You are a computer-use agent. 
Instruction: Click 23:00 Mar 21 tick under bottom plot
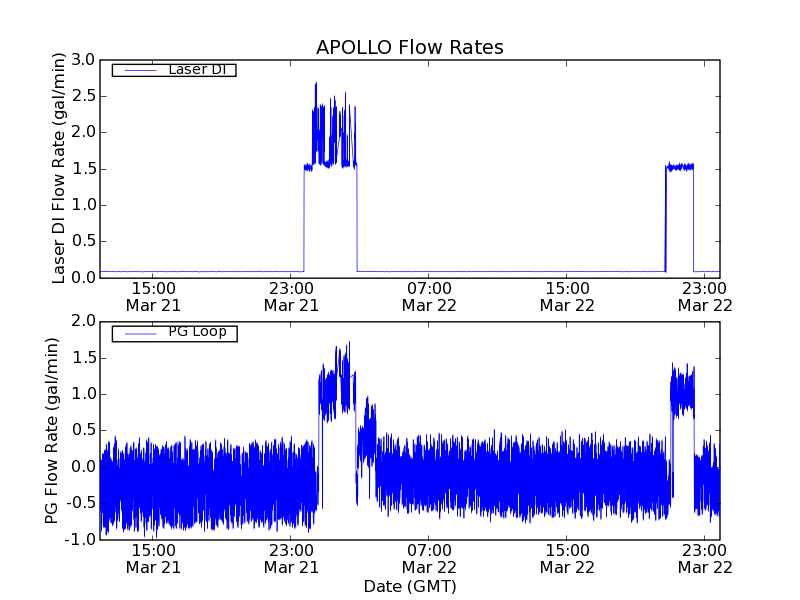coord(290,558)
